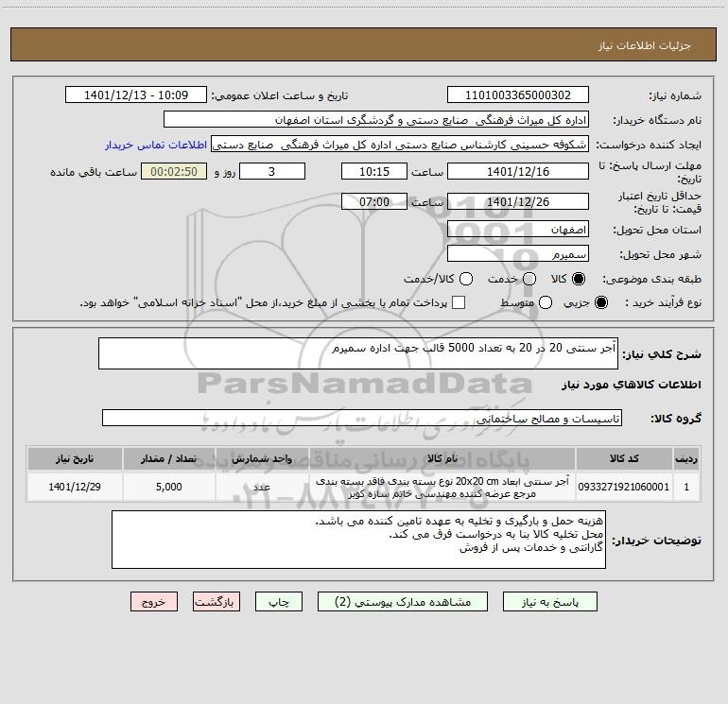Click the کد کالا column header

click(624, 459)
